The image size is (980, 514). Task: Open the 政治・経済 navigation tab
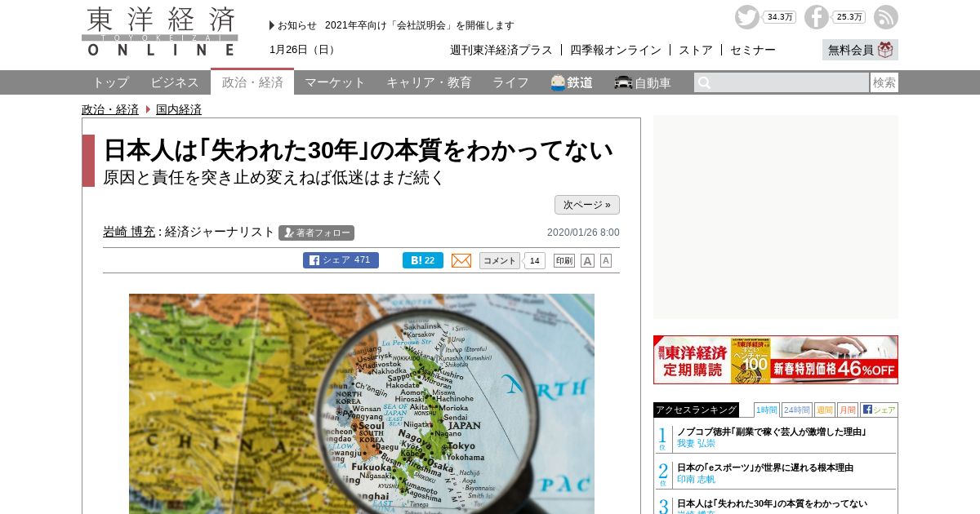252,82
